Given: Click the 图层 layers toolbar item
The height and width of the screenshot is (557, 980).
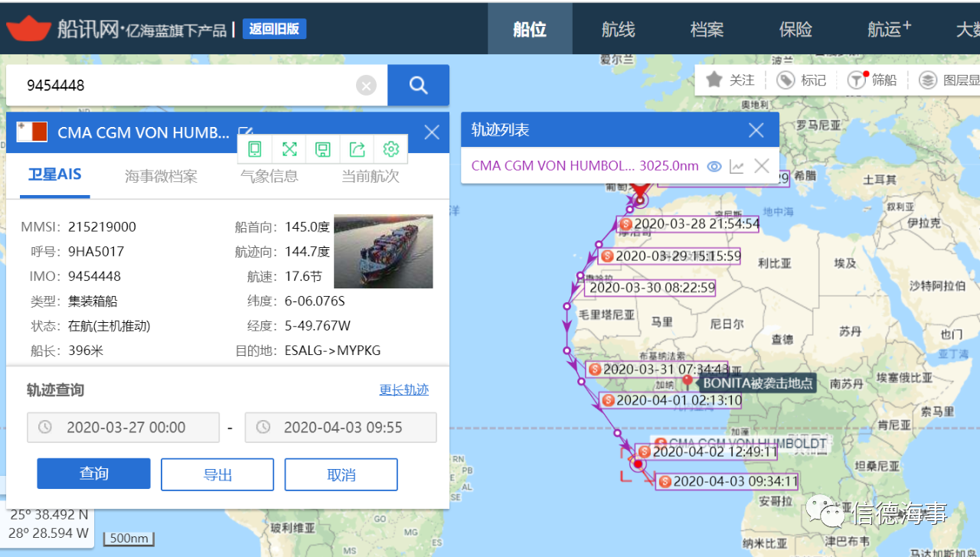Looking at the screenshot, I should [949, 80].
